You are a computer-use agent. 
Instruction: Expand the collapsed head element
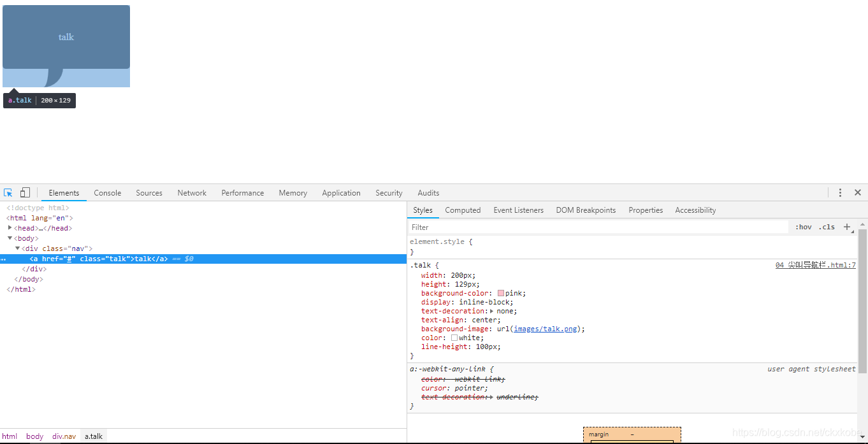coord(10,227)
